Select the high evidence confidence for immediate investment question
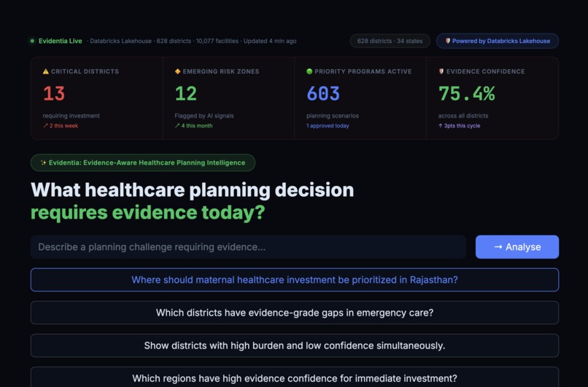This screenshot has height=387, width=588. click(295, 378)
